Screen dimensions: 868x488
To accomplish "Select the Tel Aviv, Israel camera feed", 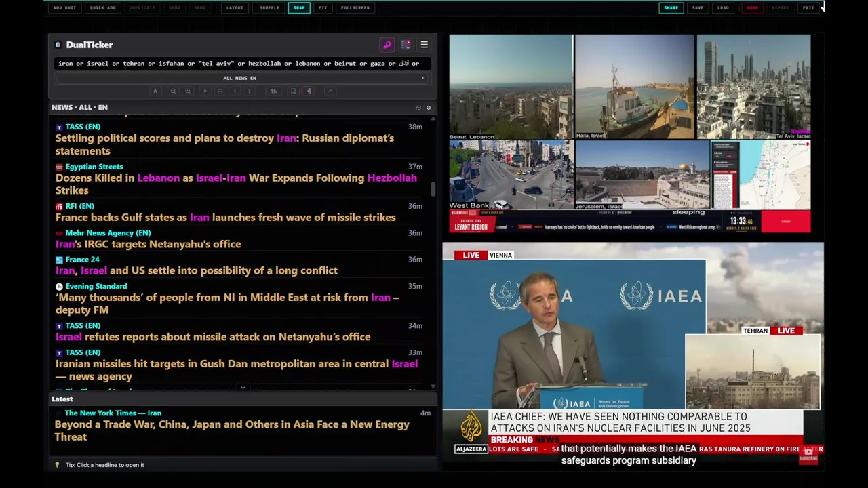I will click(753, 87).
